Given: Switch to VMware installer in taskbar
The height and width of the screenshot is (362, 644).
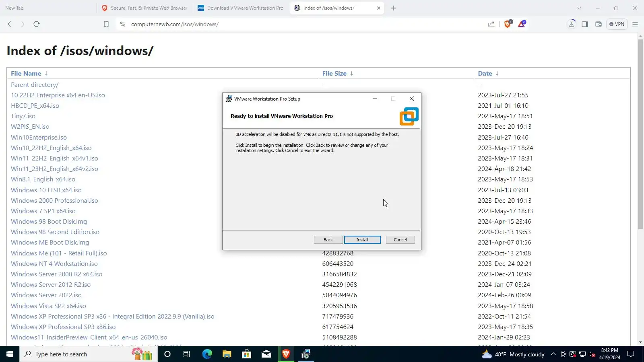Looking at the screenshot, I should click(306, 354).
